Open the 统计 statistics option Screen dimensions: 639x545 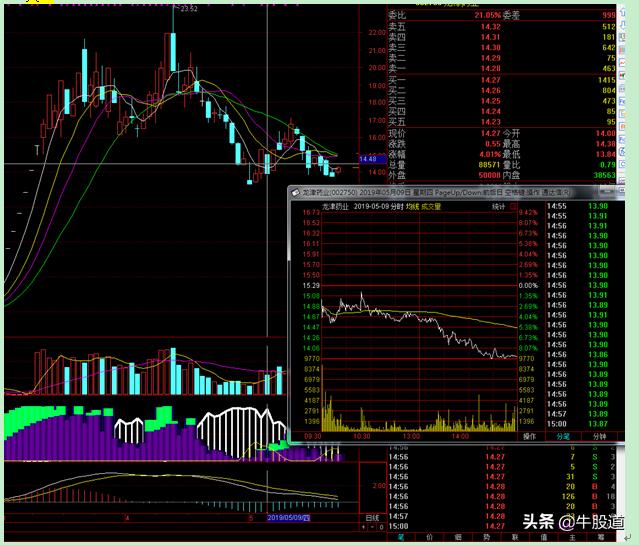[x=498, y=207]
